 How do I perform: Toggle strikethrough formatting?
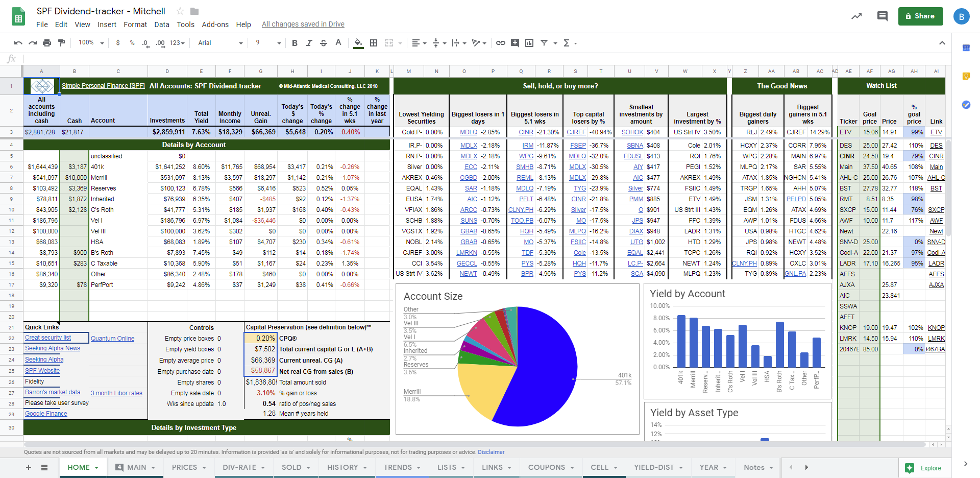[x=323, y=43]
